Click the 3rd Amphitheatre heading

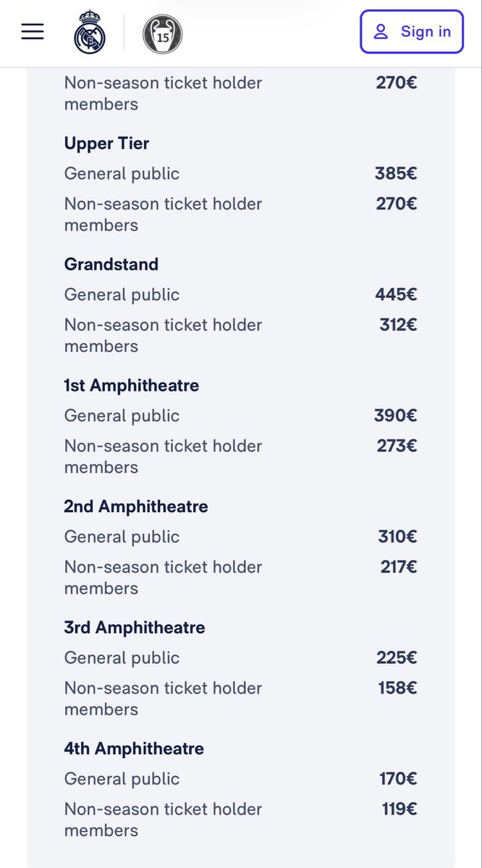pyautogui.click(x=134, y=627)
